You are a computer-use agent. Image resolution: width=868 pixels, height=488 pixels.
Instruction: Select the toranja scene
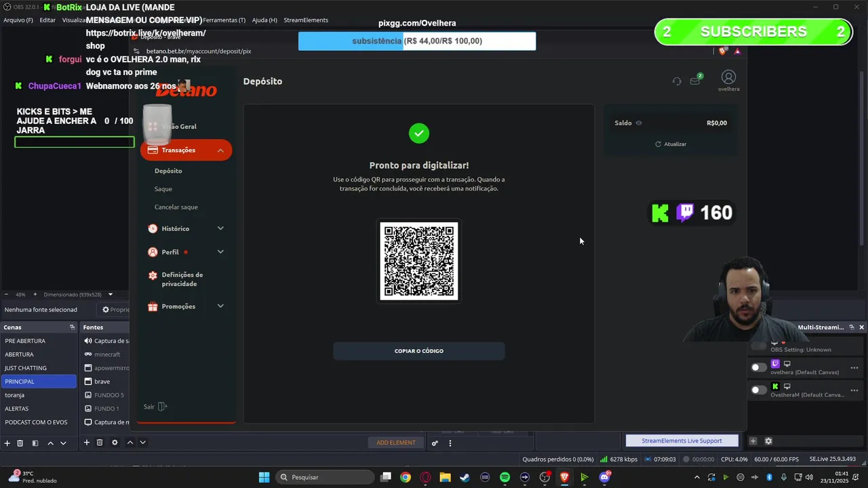(x=39, y=395)
